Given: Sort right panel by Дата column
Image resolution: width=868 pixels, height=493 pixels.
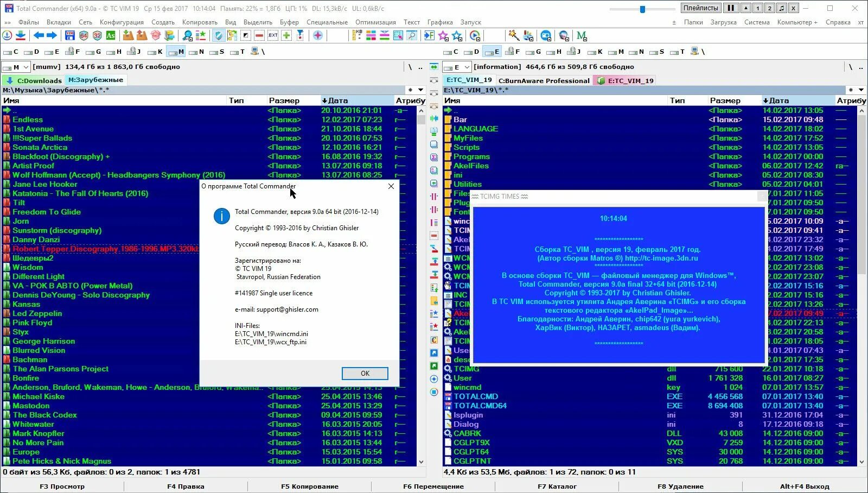Looking at the screenshot, I should pyautogui.click(x=798, y=100).
